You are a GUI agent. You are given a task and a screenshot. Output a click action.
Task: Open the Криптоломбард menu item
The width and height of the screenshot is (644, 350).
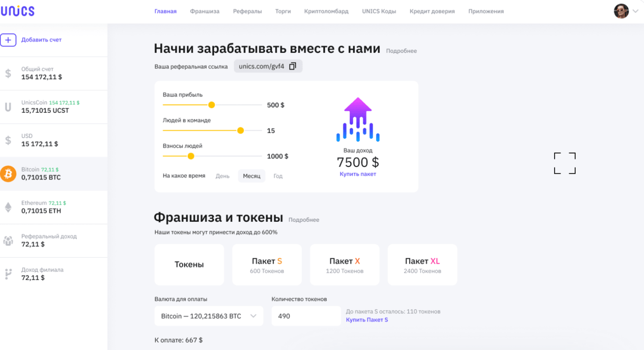click(326, 11)
